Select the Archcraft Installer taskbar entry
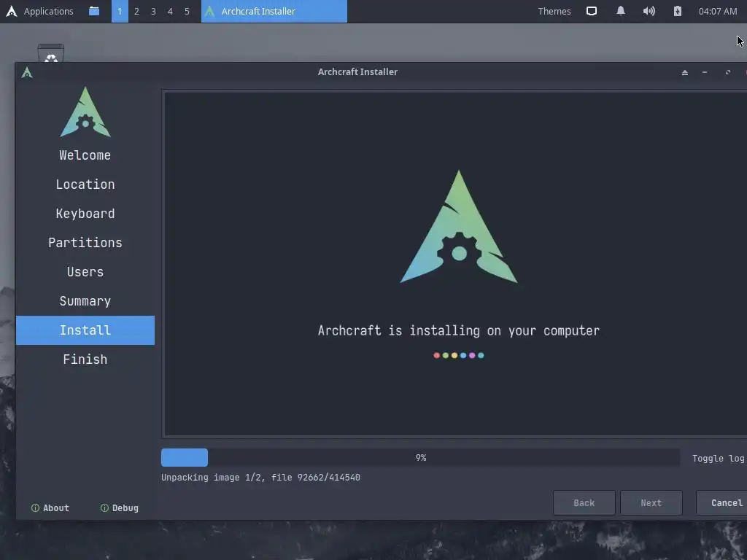Viewport: 747px width, 560px height. click(274, 11)
